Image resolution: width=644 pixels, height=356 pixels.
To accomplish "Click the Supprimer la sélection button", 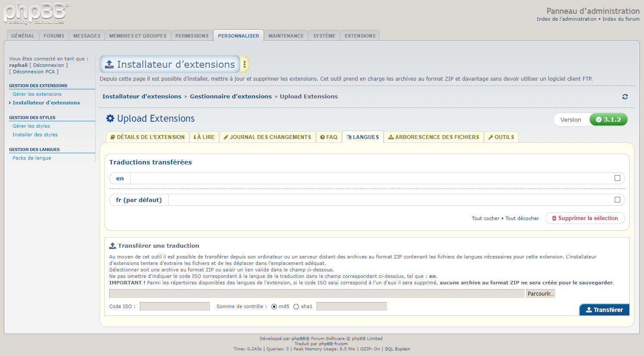I will pos(584,218).
